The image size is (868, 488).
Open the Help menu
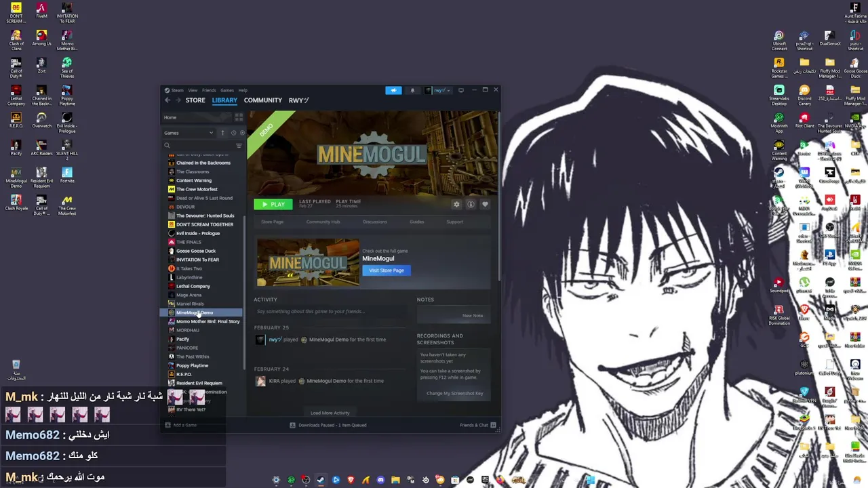pyautogui.click(x=243, y=90)
